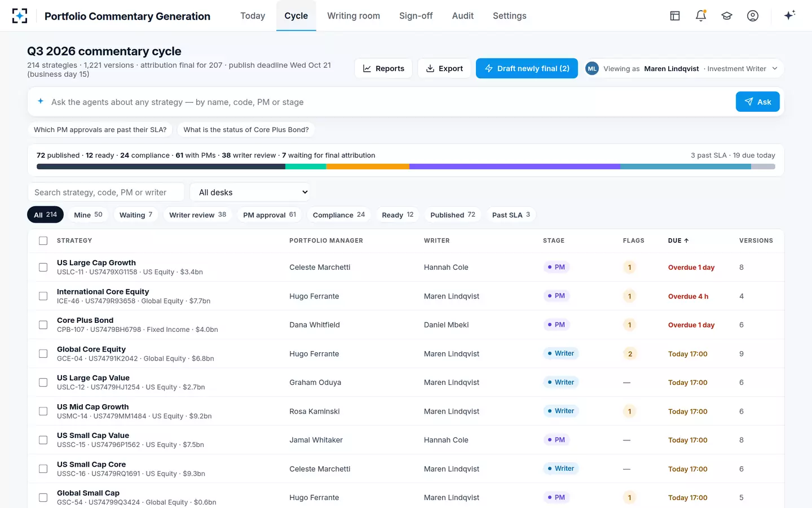Open the notifications bell
Screen dimensions: 812x508
701,16
